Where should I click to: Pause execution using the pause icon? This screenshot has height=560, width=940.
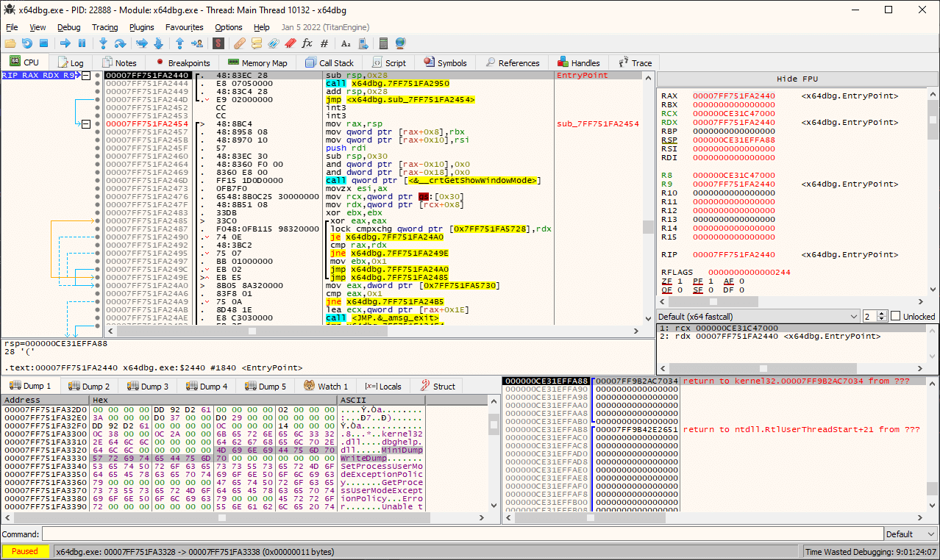click(x=82, y=43)
